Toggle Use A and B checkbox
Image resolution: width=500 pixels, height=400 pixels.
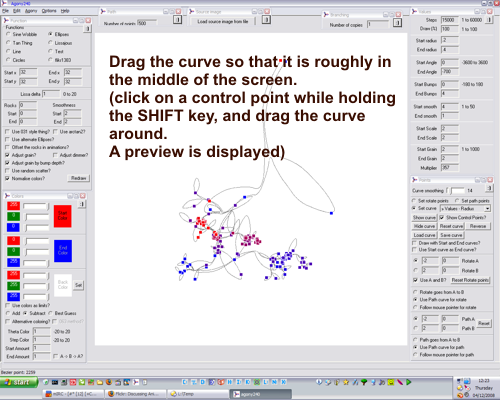click(x=415, y=280)
